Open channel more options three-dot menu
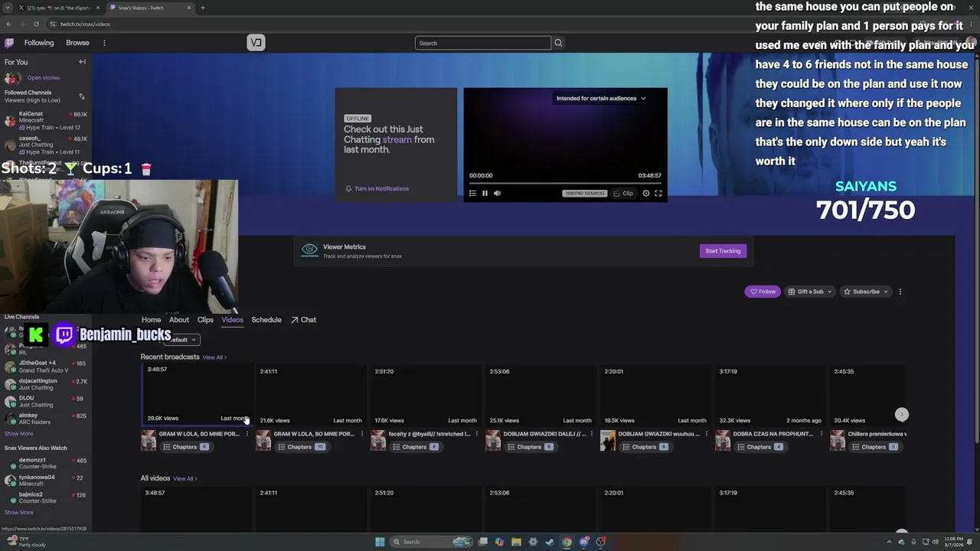This screenshot has height=551, width=980. click(900, 292)
